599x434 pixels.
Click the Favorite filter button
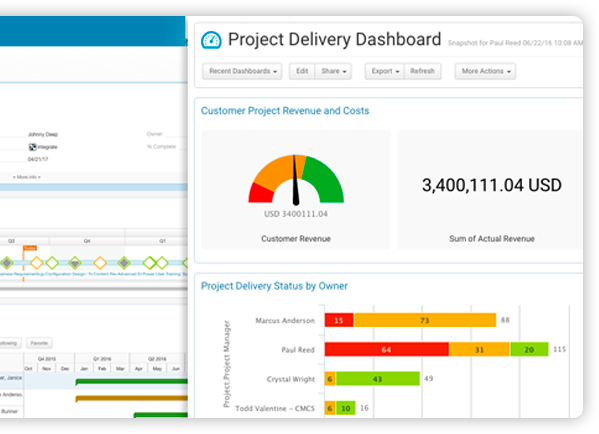coord(39,343)
